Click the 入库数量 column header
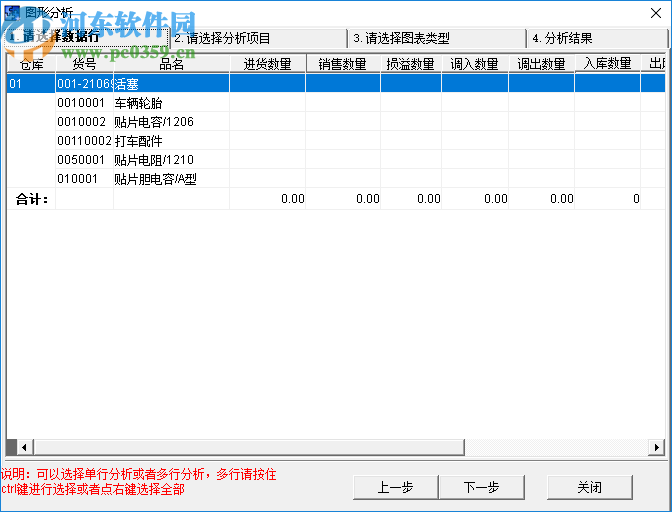Image resolution: width=672 pixels, height=512 pixels. click(x=608, y=63)
